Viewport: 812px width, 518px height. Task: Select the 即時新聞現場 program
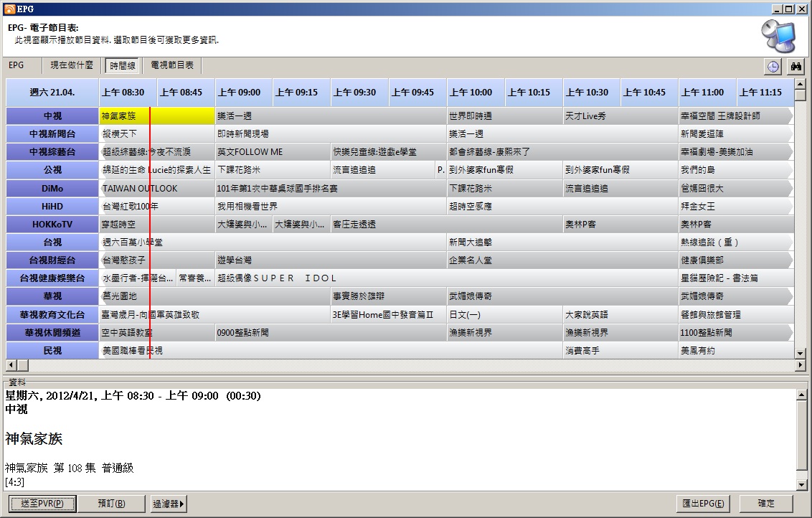coord(331,134)
